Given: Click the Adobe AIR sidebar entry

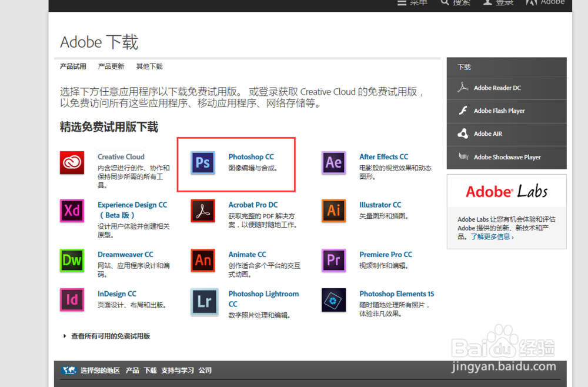Looking at the screenshot, I should tap(507, 134).
